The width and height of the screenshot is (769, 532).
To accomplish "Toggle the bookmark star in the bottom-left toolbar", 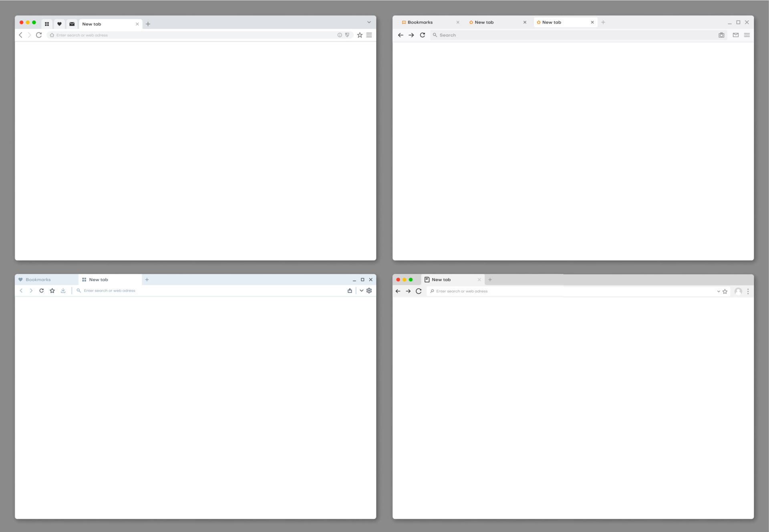I will click(52, 290).
